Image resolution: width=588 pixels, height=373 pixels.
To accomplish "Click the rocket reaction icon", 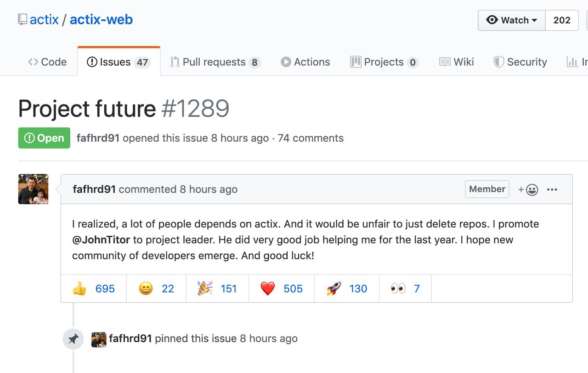I will (334, 289).
